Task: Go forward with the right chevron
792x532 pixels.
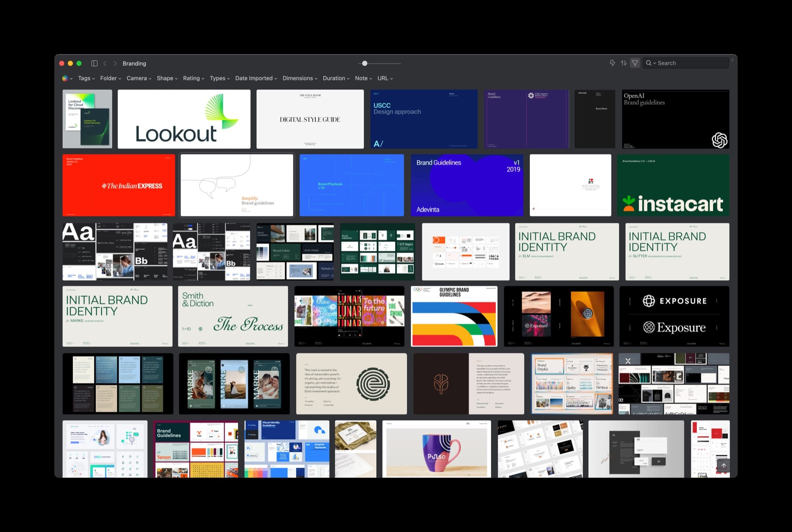Action: pyautogui.click(x=115, y=63)
